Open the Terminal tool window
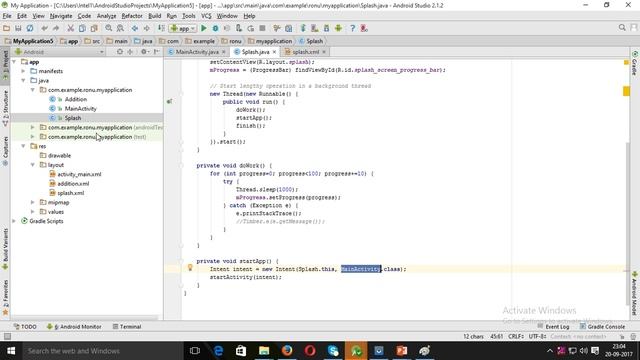 (x=127, y=327)
